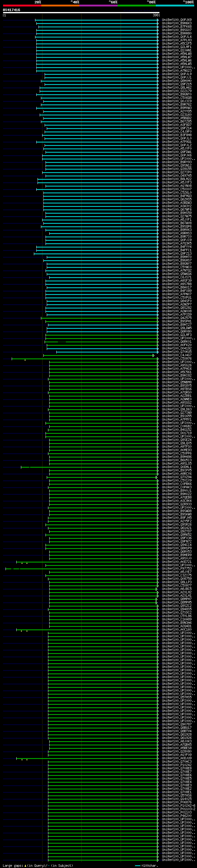Select the UniRef100_Q1XAN1 label
The height and width of the screenshot is (868, 197).
(x=177, y=50)
